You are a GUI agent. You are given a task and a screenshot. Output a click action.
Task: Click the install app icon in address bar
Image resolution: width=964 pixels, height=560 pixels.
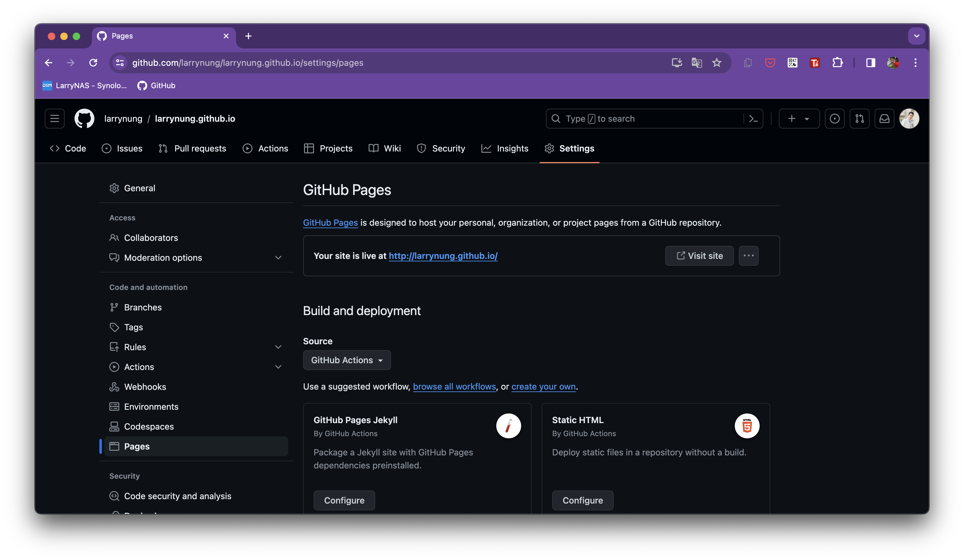tap(677, 63)
